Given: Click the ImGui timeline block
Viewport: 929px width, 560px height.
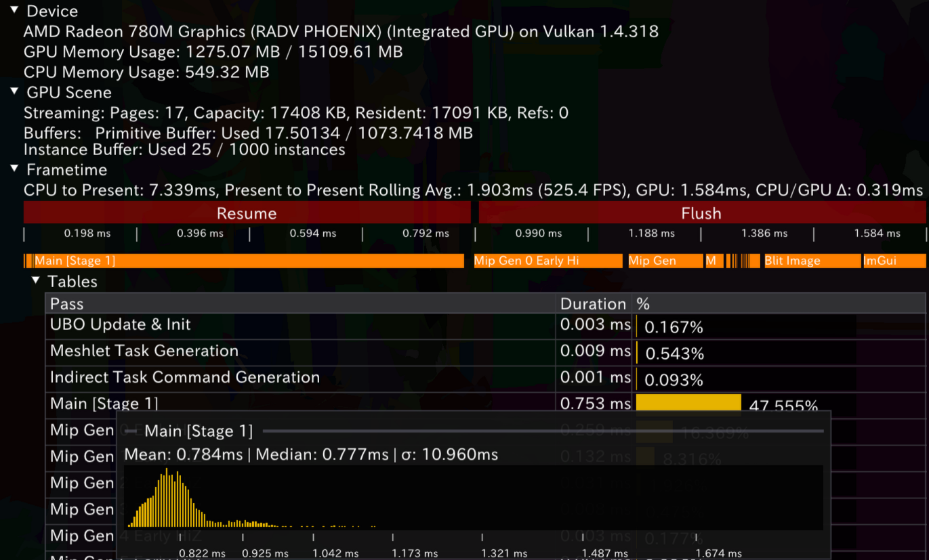Looking at the screenshot, I should coord(894,261).
